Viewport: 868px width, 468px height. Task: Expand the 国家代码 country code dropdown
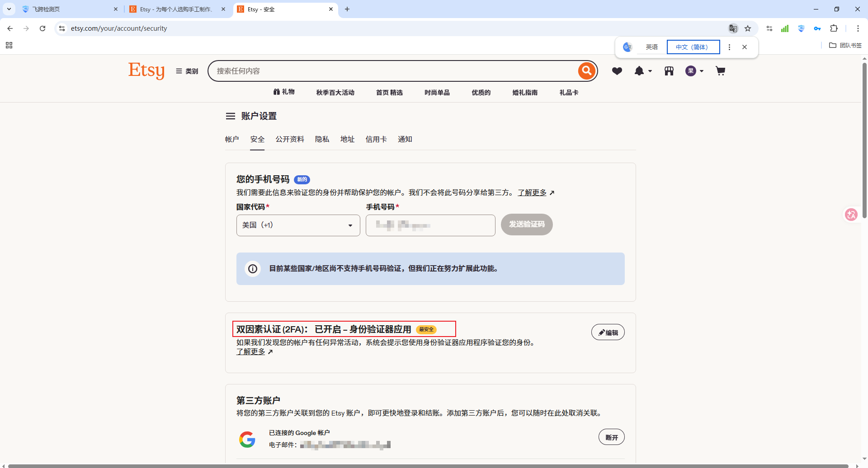(298, 225)
